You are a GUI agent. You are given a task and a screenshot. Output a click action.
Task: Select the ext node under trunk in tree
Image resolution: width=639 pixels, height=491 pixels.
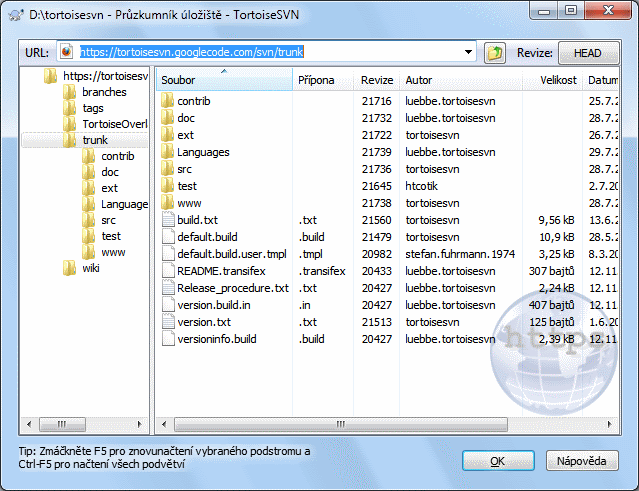tap(109, 188)
